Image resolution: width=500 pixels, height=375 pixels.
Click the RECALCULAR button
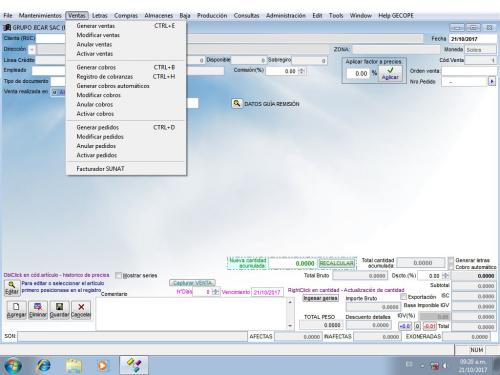tap(336, 263)
